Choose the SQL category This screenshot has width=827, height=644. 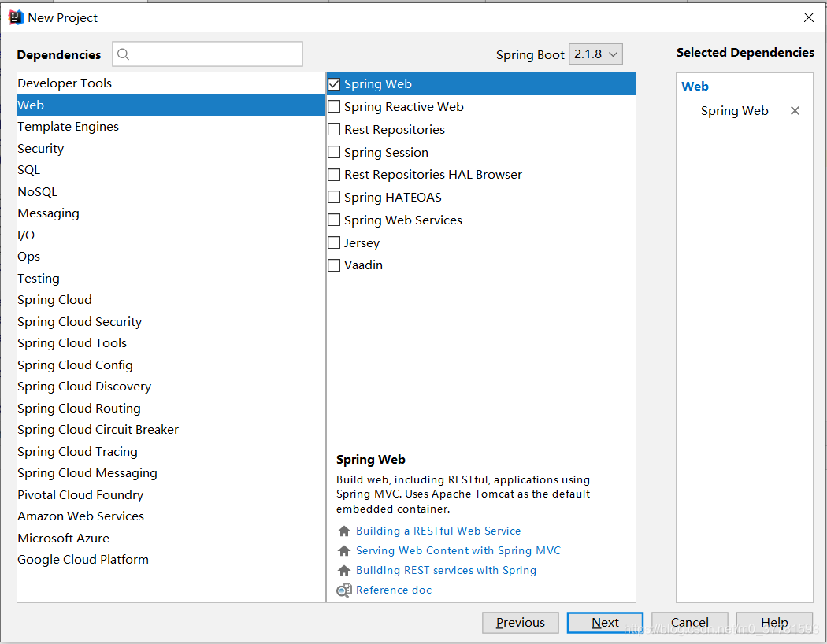coord(171,170)
